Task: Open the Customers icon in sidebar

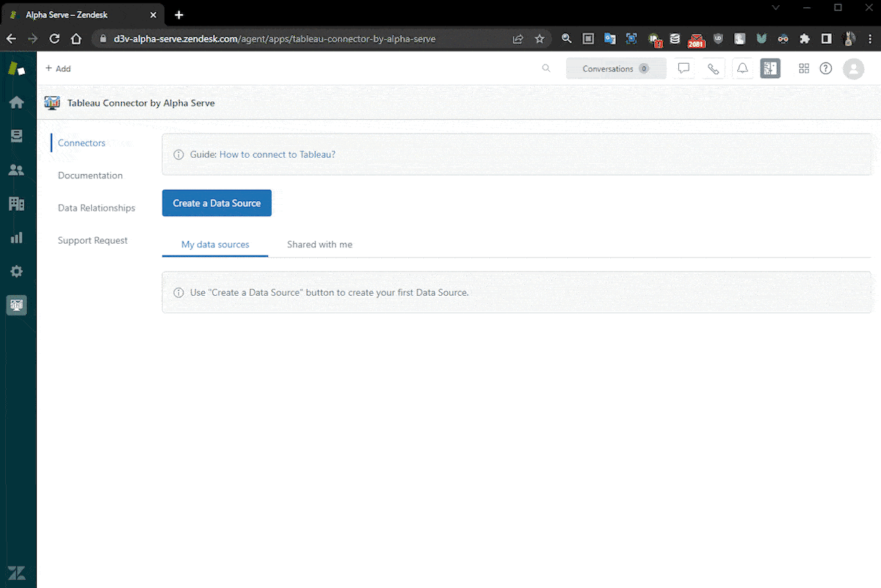Action: pyautogui.click(x=16, y=170)
